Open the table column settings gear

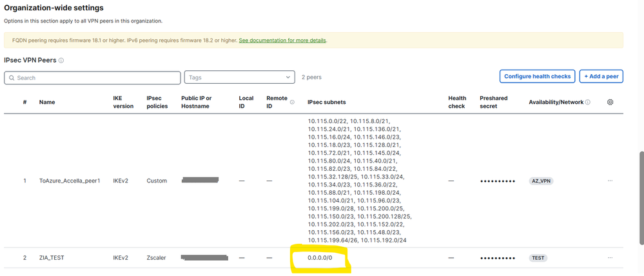click(610, 102)
